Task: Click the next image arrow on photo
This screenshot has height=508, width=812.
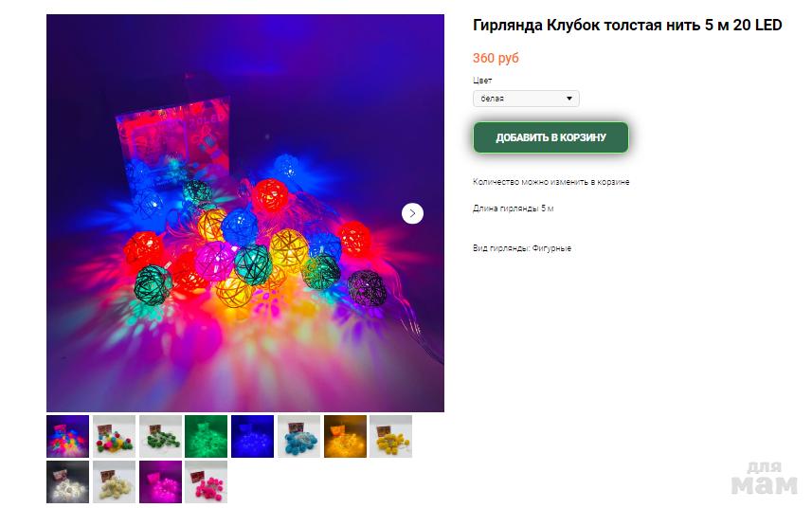Action: coord(412,213)
